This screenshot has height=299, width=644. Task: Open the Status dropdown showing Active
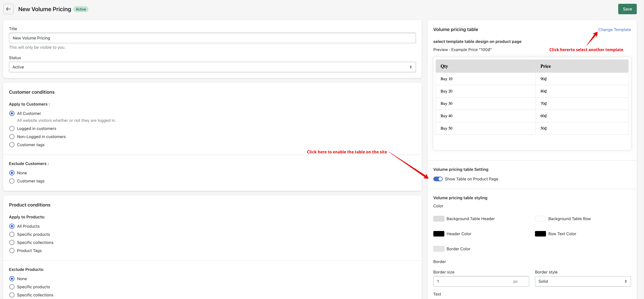212,67
